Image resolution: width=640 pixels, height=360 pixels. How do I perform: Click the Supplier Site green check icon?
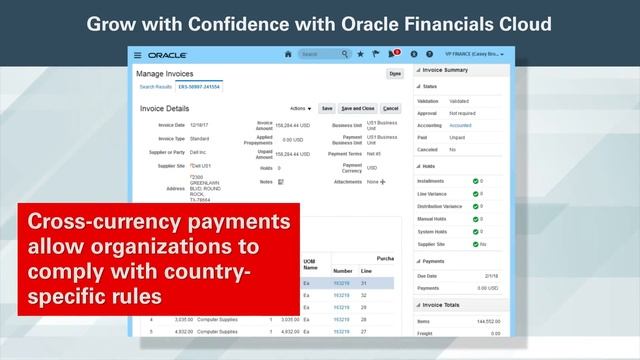pos(476,244)
